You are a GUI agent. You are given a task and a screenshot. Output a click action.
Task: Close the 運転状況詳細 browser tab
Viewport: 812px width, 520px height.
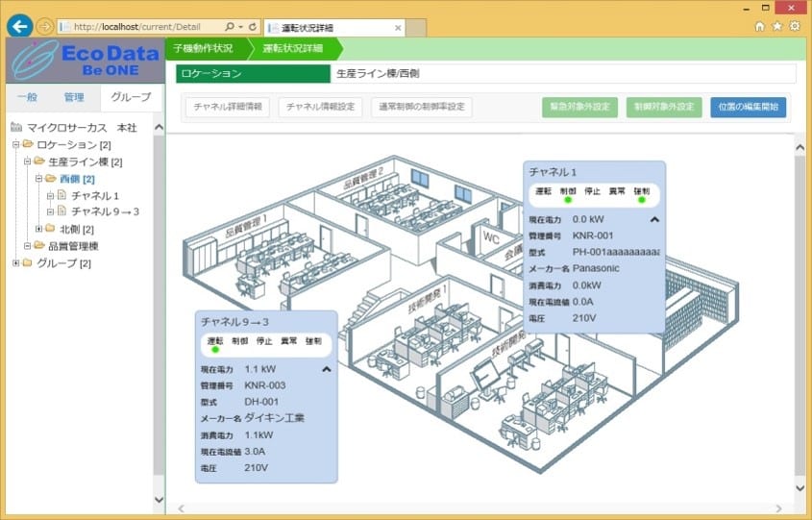tap(398, 28)
